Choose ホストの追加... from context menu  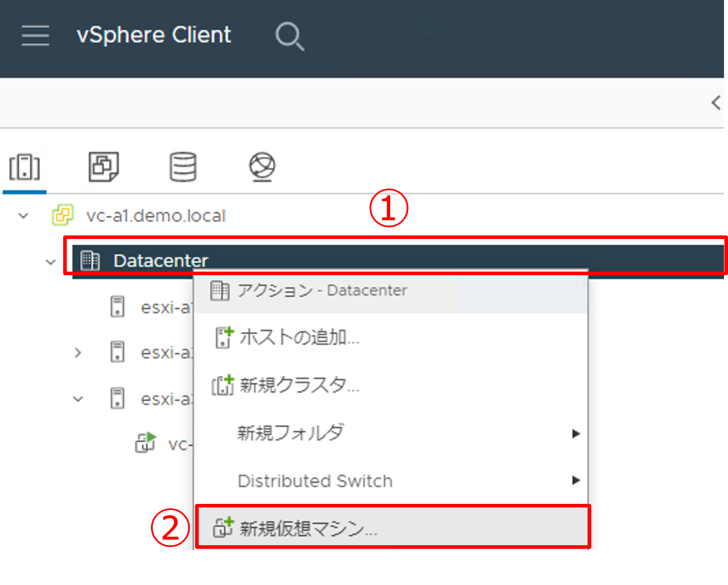tap(391, 337)
